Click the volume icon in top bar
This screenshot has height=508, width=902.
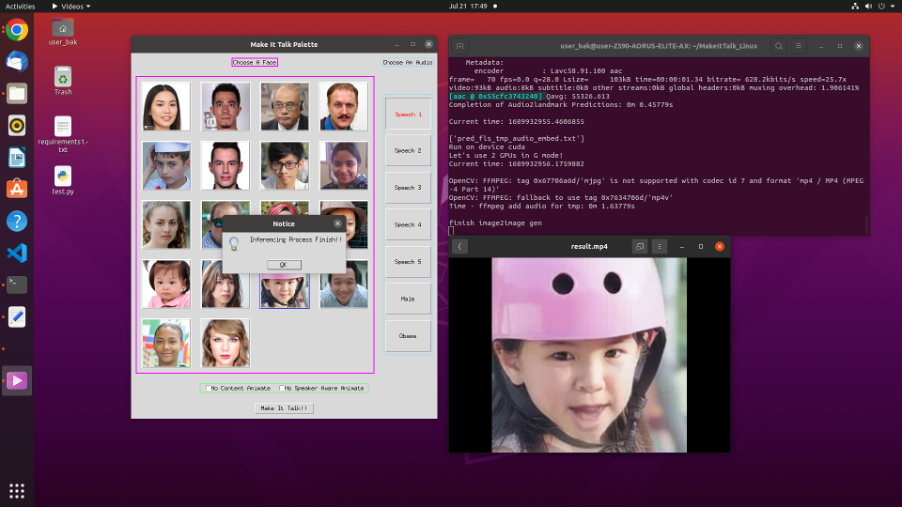point(868,6)
